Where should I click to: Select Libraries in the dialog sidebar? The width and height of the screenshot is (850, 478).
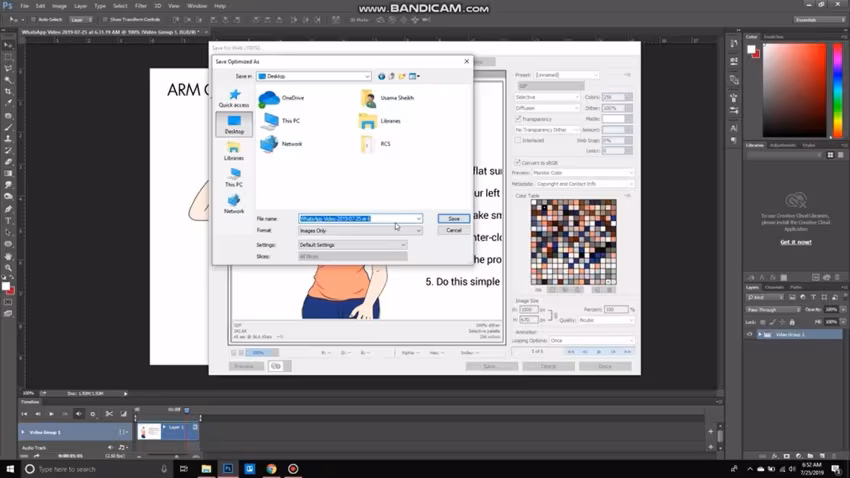coord(234,151)
